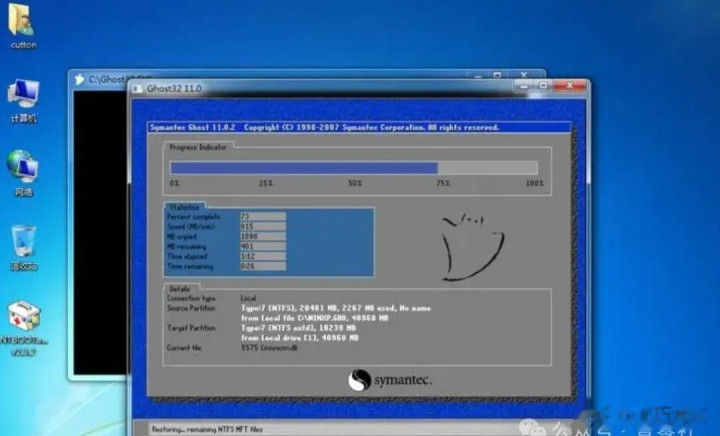Click the 100% progress scale label

[x=534, y=183]
